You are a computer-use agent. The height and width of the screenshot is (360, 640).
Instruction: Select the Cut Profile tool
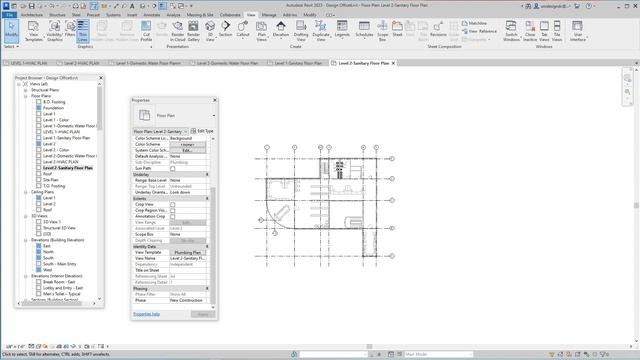146,31
